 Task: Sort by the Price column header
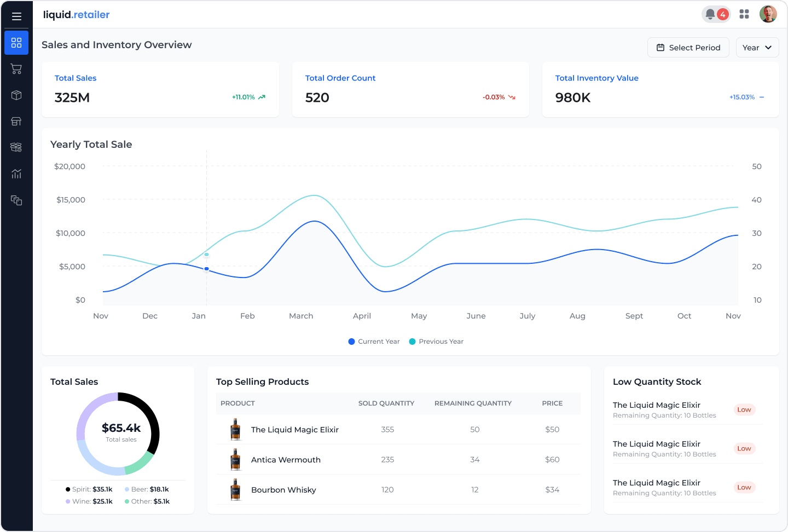[552, 403]
